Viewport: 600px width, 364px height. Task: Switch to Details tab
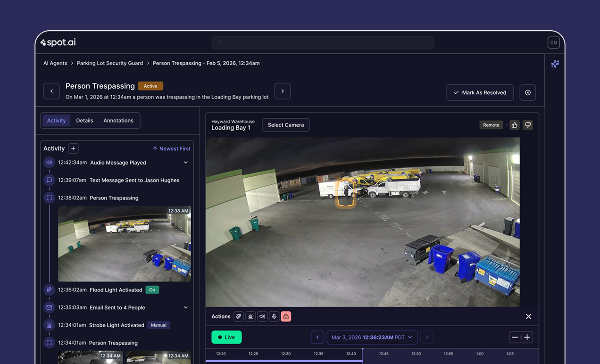84,121
